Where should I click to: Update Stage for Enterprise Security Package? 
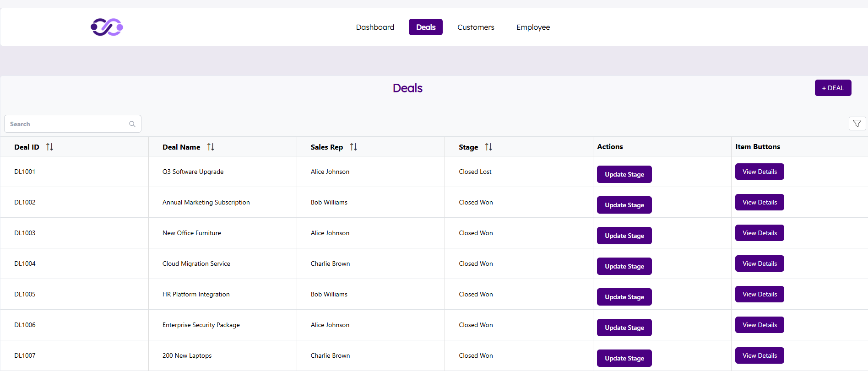click(624, 328)
